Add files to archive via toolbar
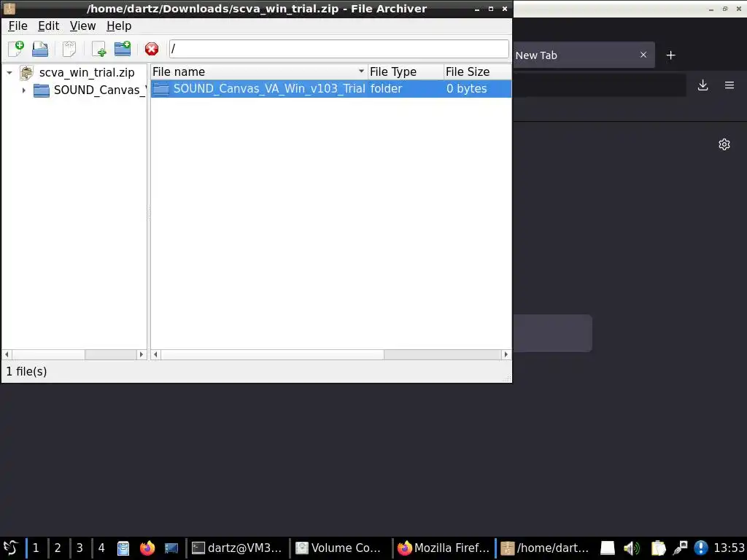The image size is (747, 560). pos(99,49)
